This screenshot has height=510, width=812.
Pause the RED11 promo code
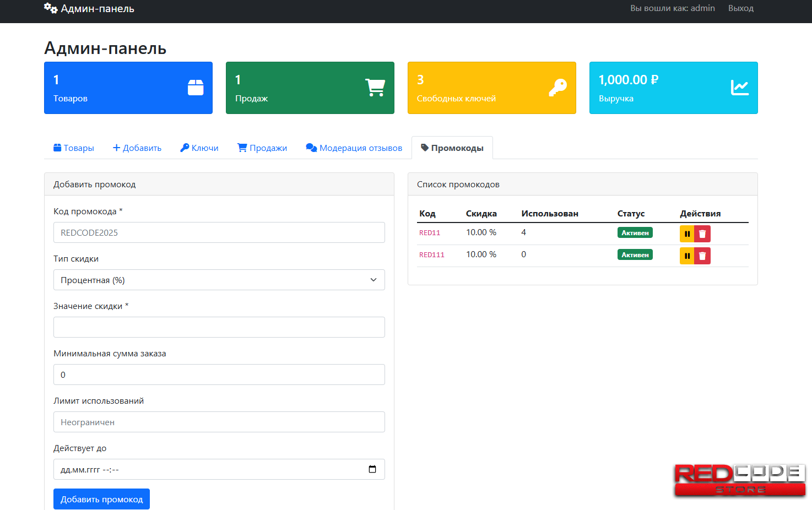pos(687,234)
